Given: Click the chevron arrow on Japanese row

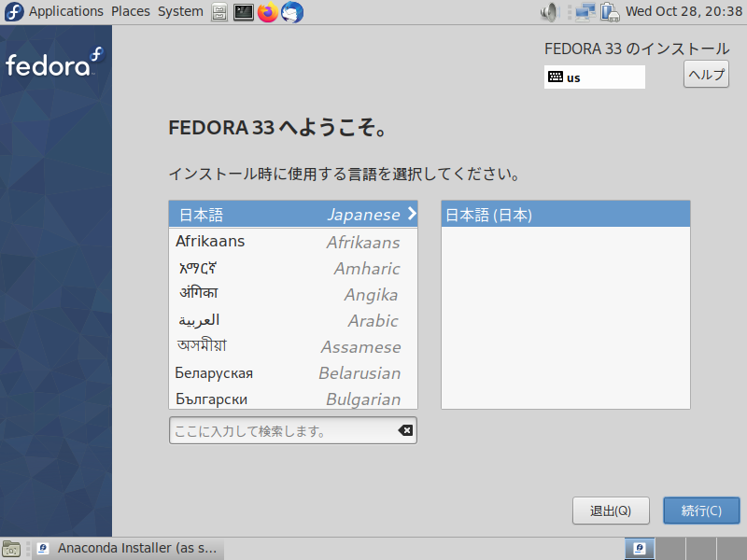Looking at the screenshot, I should (x=412, y=214).
